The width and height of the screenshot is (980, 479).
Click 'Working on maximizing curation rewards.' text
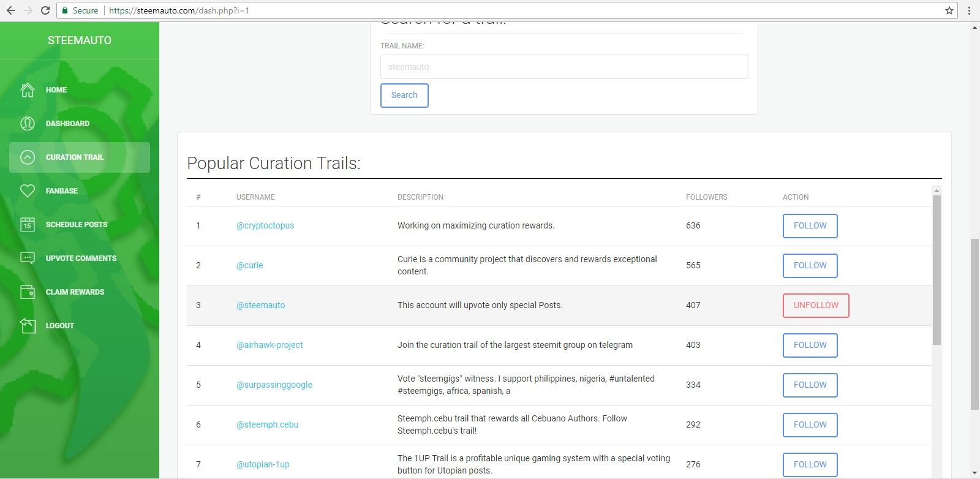click(476, 225)
